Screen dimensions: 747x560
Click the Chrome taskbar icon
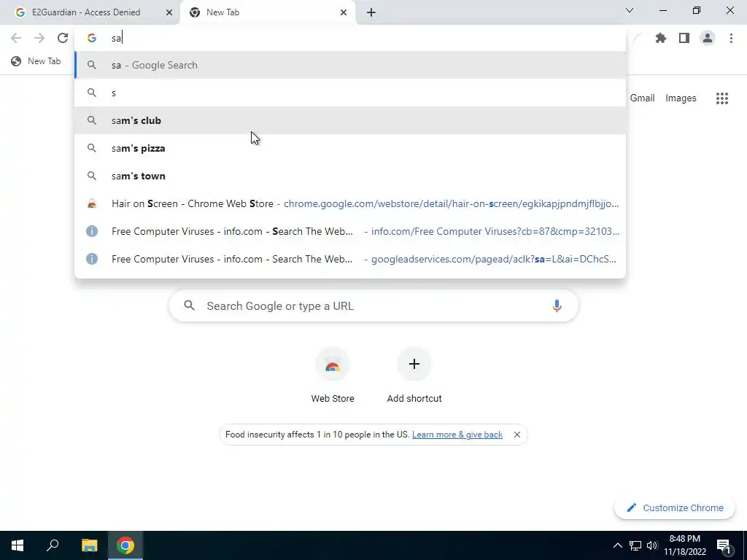pyautogui.click(x=125, y=545)
